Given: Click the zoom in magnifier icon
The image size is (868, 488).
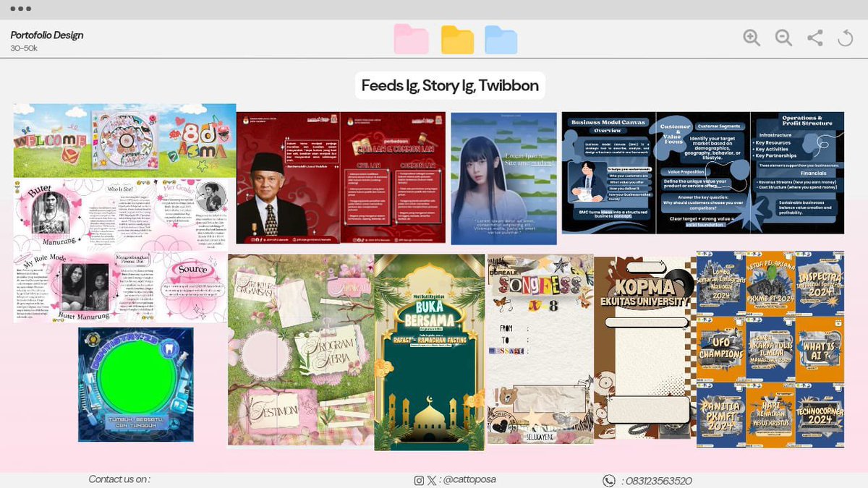Looking at the screenshot, I should [752, 38].
